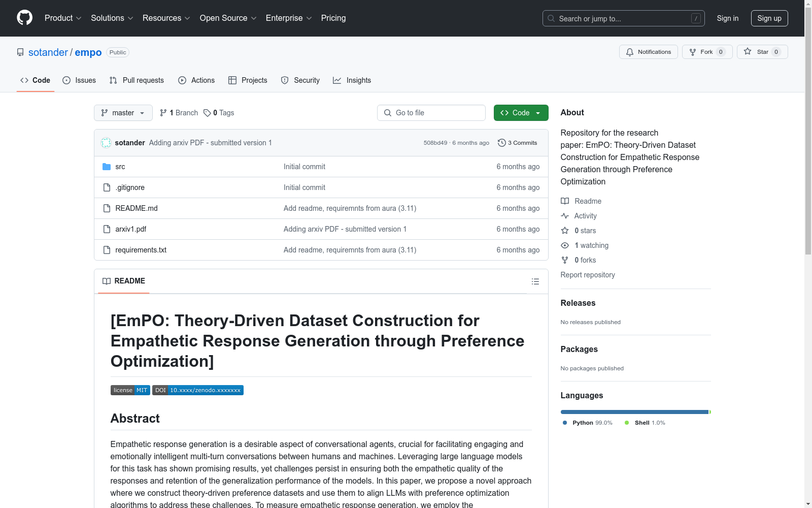Open the arxiv1.pdf file name
The height and width of the screenshot is (508, 812).
pos(131,229)
